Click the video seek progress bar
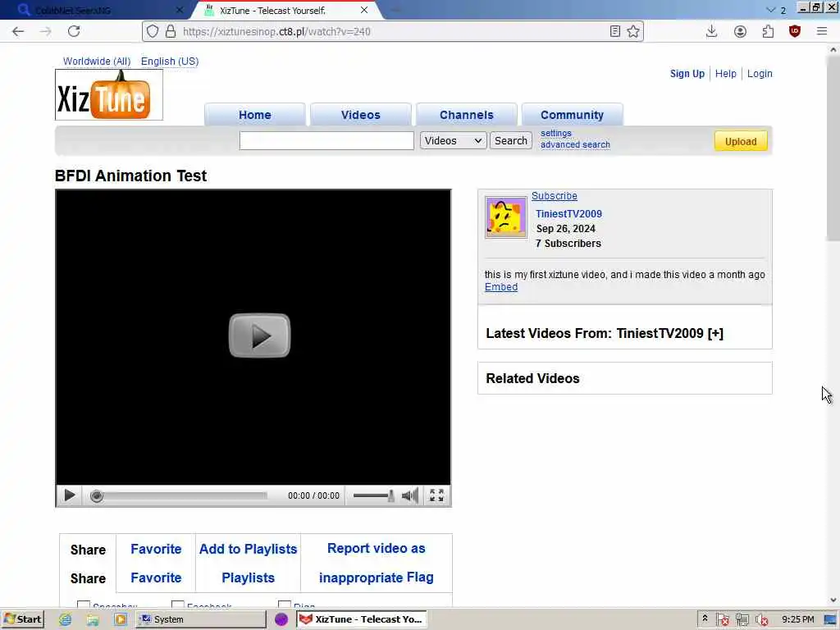The image size is (840, 630). [x=179, y=496]
